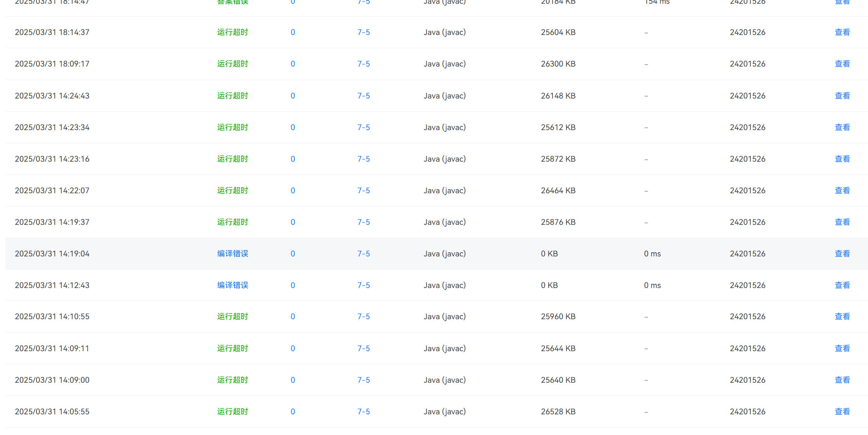Open 查看 for the 14:10:55 submission

coord(842,317)
